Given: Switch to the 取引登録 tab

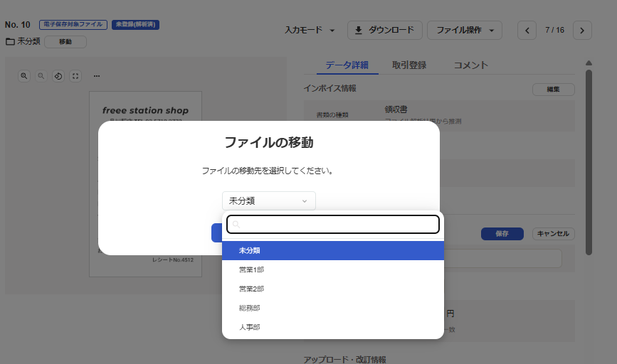Looking at the screenshot, I should [408, 65].
